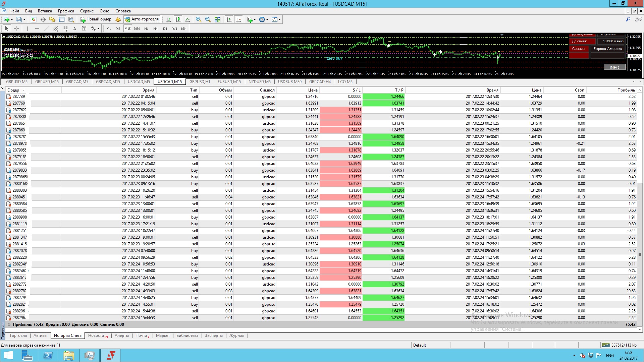Expand the New Chart dropdown arrow
The width and height of the screenshot is (644, 362).
(12, 19)
